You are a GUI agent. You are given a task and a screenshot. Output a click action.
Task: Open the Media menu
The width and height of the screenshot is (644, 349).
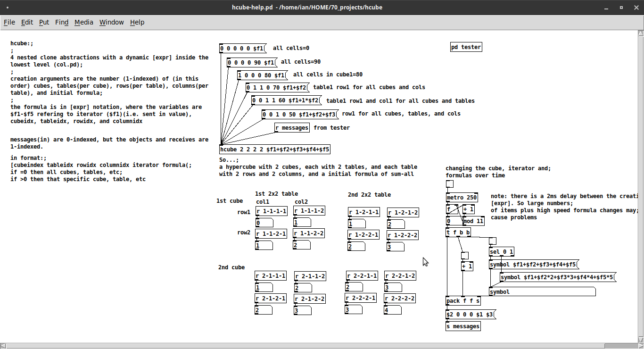click(x=84, y=22)
